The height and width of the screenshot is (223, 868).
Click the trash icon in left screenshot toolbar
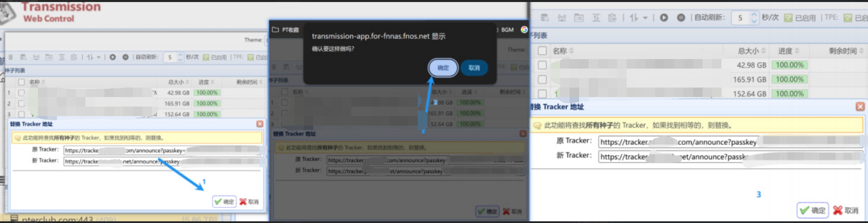coord(11,57)
